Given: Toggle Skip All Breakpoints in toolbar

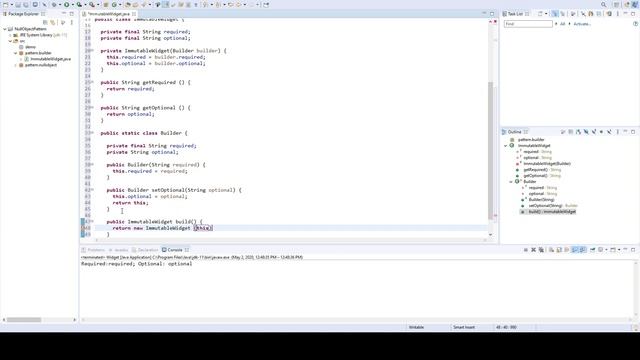Looking at the screenshot, I should pyautogui.click(x=44, y=4).
